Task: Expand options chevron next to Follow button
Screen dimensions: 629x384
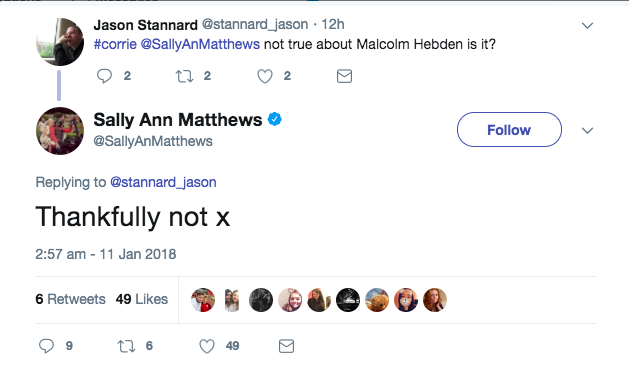Action: (x=587, y=130)
